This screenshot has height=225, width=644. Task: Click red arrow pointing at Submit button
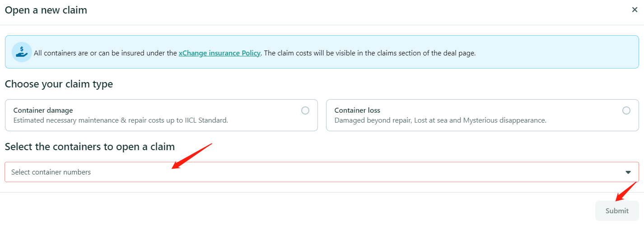[x=625, y=191]
